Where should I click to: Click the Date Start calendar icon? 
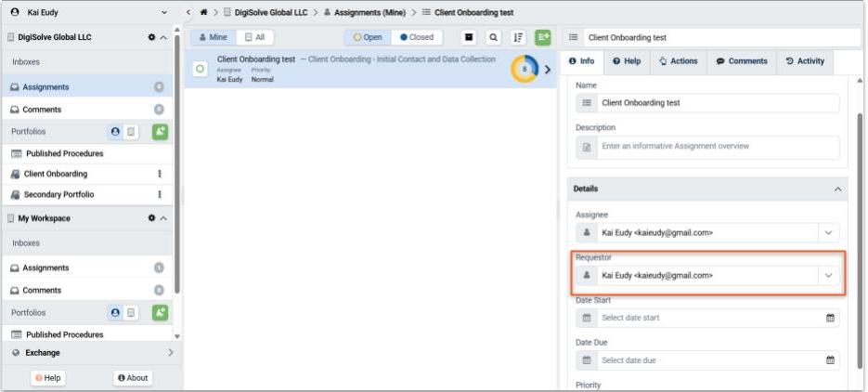[x=830, y=318]
